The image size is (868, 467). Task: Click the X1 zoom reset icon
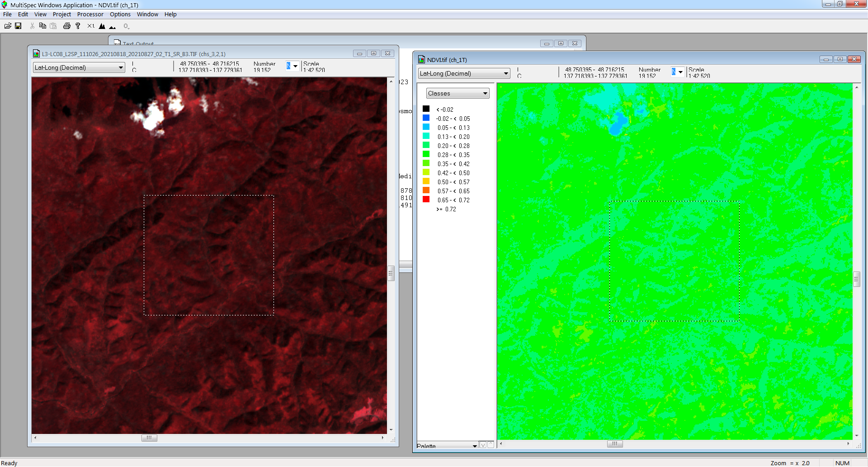click(91, 26)
